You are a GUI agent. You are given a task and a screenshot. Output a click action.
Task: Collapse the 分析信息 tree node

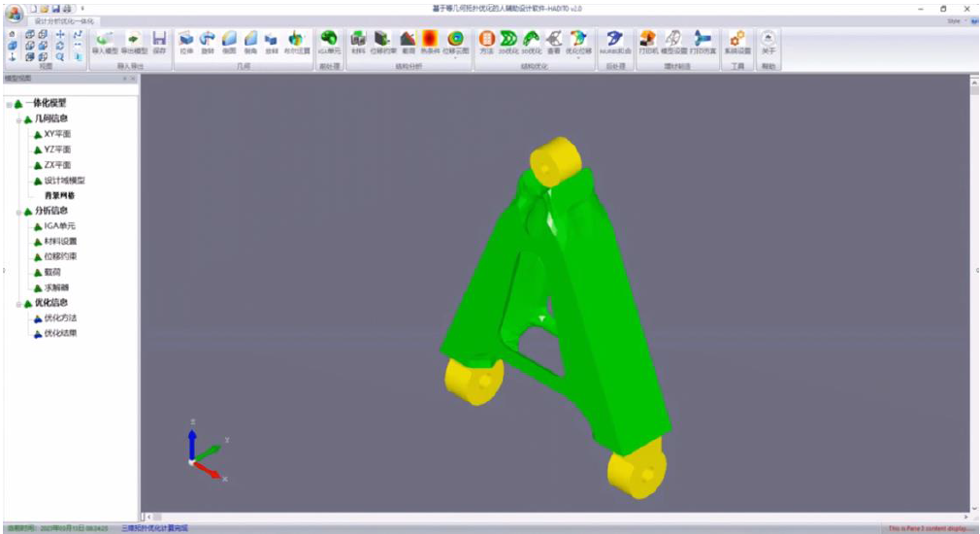click(18, 213)
